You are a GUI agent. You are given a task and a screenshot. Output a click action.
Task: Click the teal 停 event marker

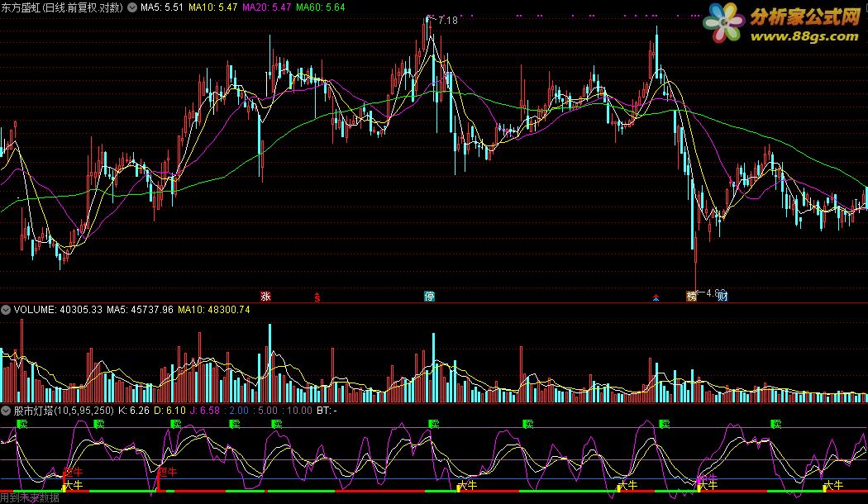pyautogui.click(x=429, y=297)
